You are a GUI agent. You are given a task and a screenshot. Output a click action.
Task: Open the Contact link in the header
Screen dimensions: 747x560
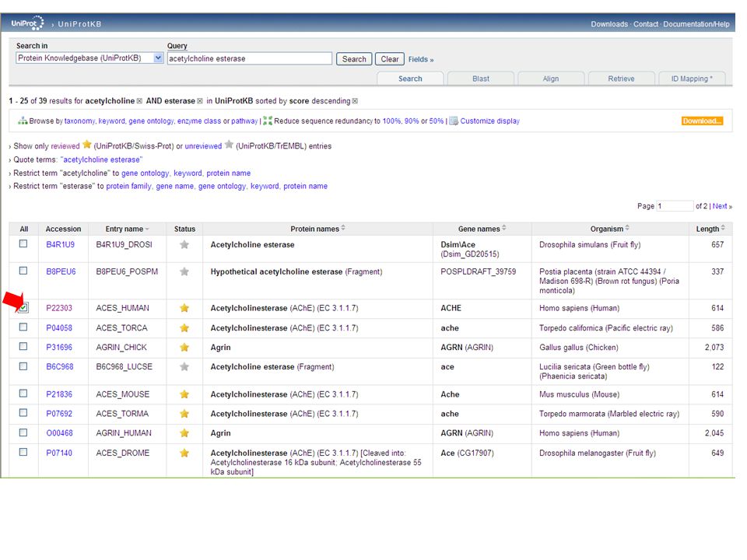tap(646, 24)
